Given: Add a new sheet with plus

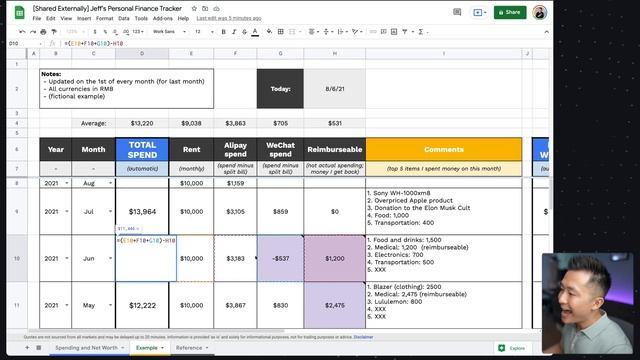Looking at the screenshot, I should [x=27, y=348].
